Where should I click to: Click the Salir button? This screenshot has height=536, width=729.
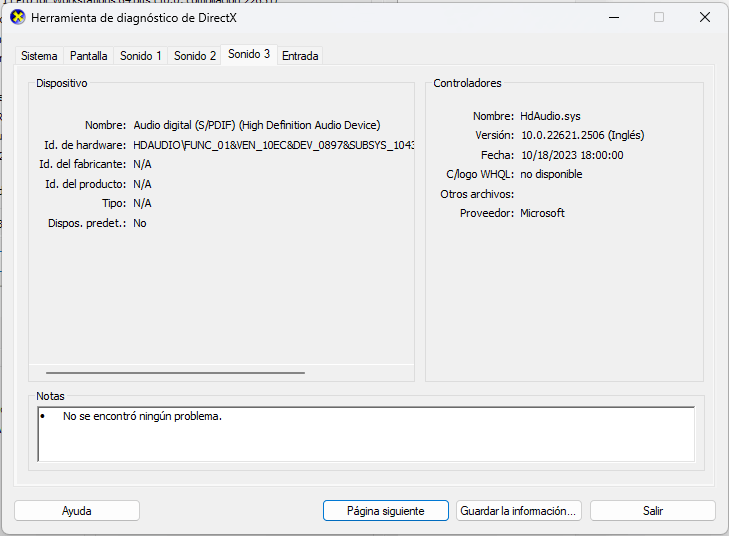(652, 511)
